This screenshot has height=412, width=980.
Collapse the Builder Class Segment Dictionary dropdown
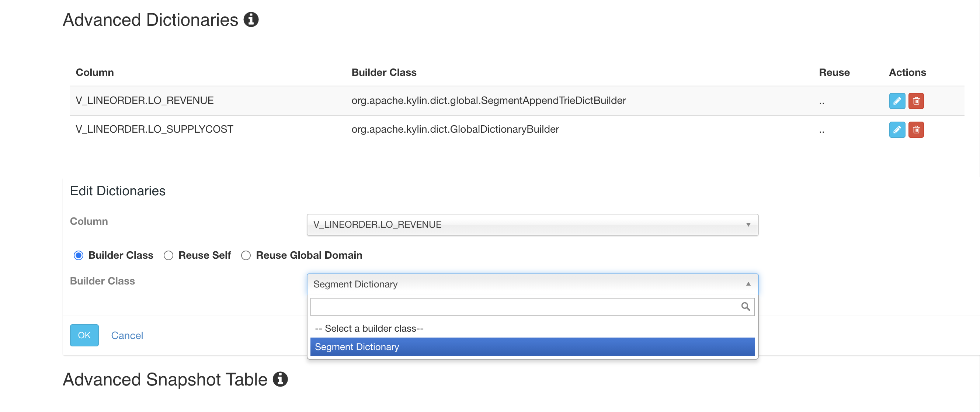(532, 284)
